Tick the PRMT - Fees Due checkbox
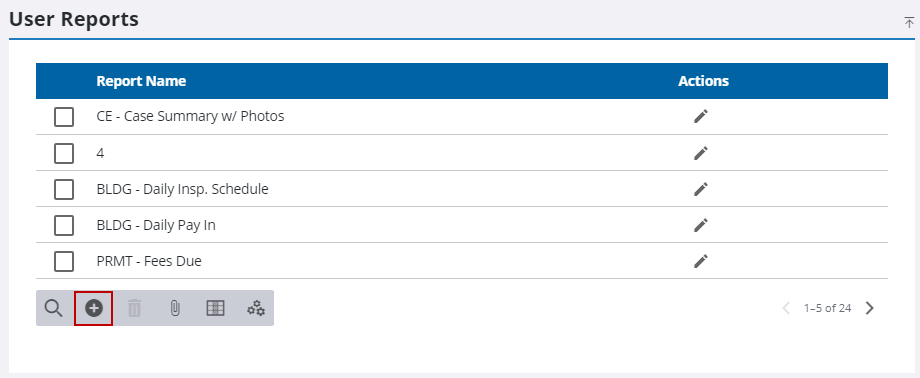920x378 pixels. (x=64, y=262)
